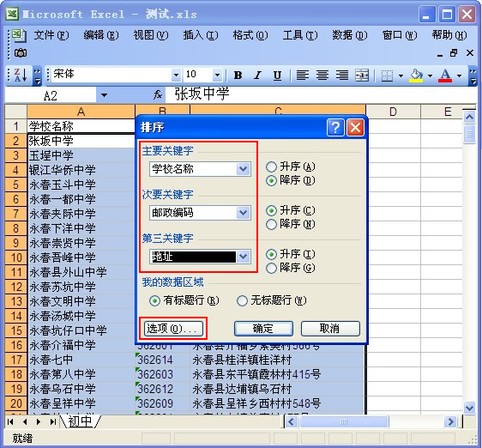Align text right
The image size is (482, 448).
[x=342, y=75]
